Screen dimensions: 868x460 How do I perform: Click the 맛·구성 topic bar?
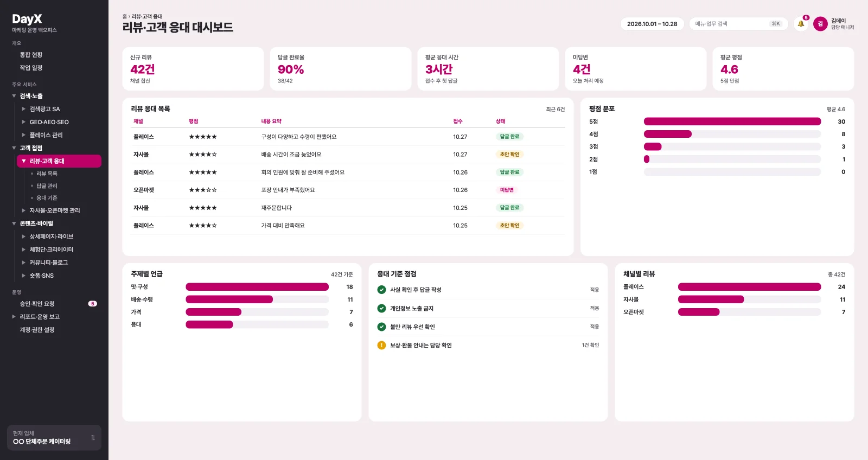point(257,287)
